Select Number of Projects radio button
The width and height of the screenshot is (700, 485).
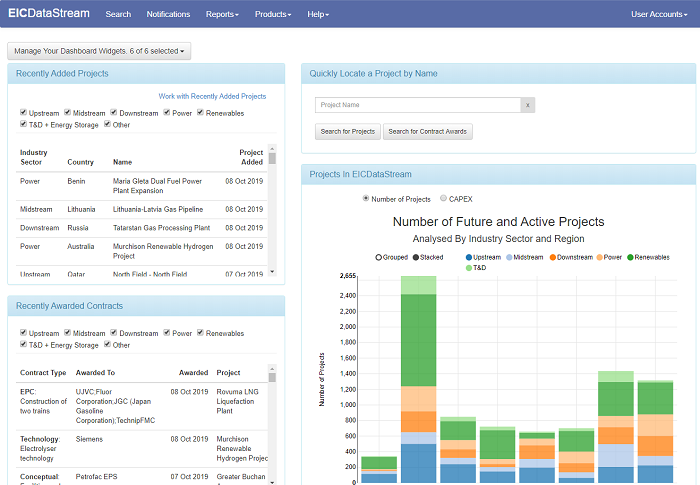366,198
